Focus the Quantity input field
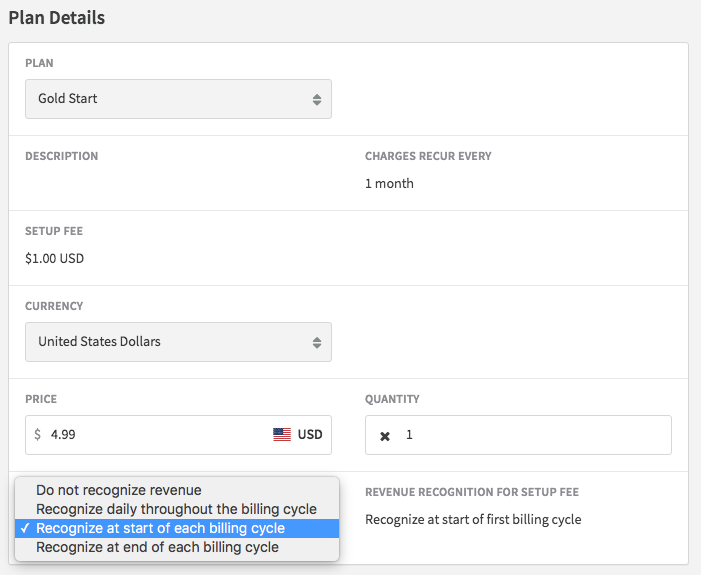The image size is (701, 575). 530,435
